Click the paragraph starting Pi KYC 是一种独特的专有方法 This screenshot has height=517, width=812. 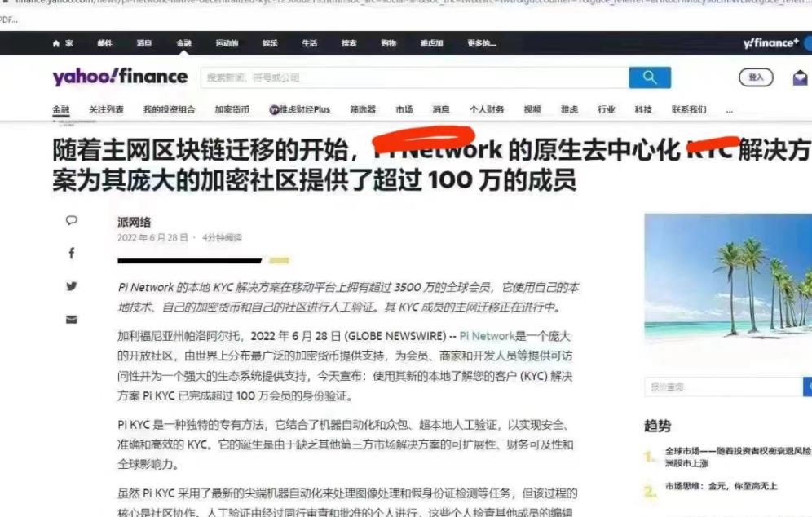click(346, 444)
